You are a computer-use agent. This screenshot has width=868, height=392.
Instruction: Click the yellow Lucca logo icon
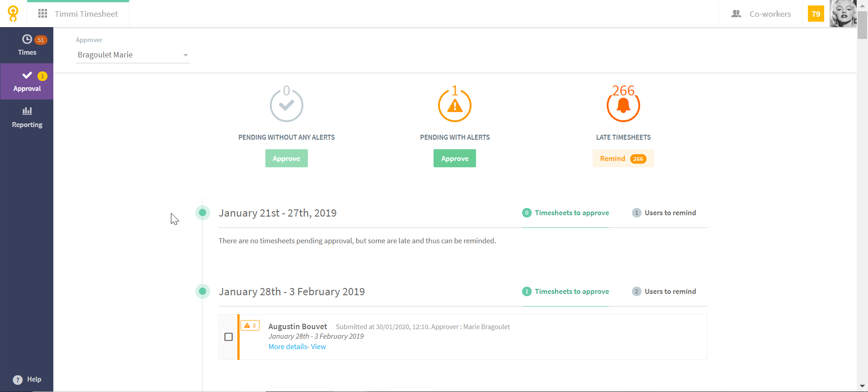point(13,14)
